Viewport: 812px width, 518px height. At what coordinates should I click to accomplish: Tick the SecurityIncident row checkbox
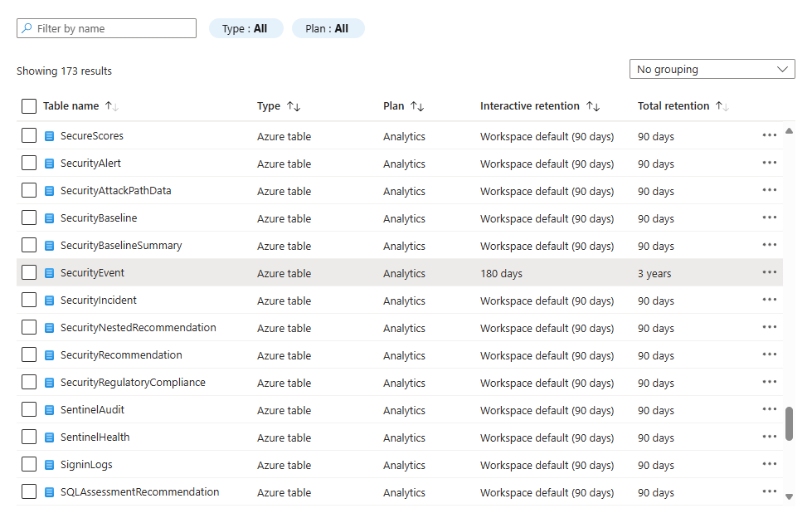[29, 301]
